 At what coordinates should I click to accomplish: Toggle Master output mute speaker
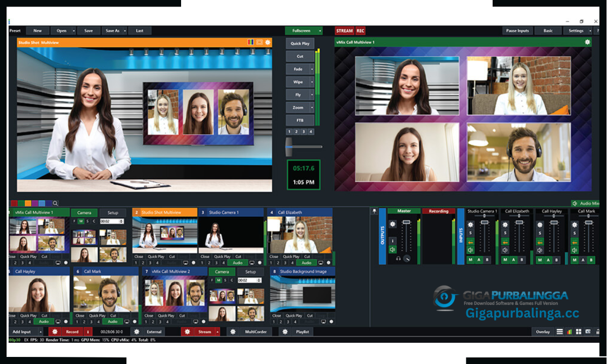tap(393, 250)
